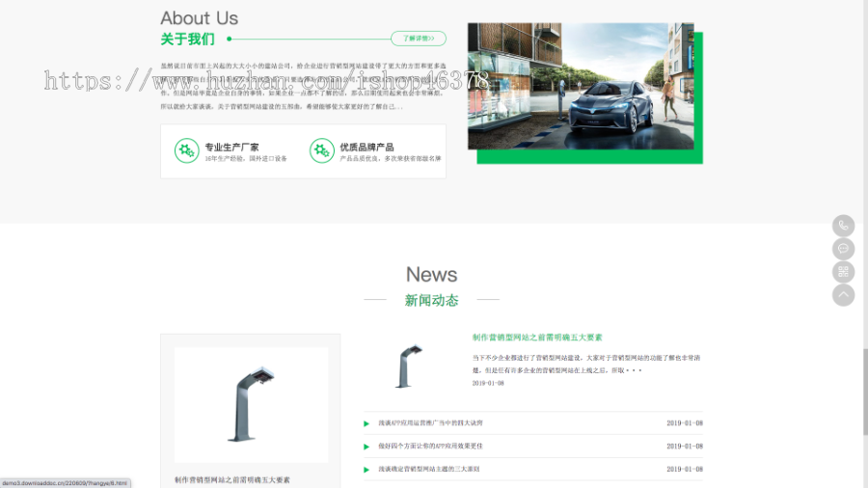This screenshot has width=868, height=488.
Task: Click date of the 浅谈确定营销型网站主题 news row
Action: tap(685, 469)
